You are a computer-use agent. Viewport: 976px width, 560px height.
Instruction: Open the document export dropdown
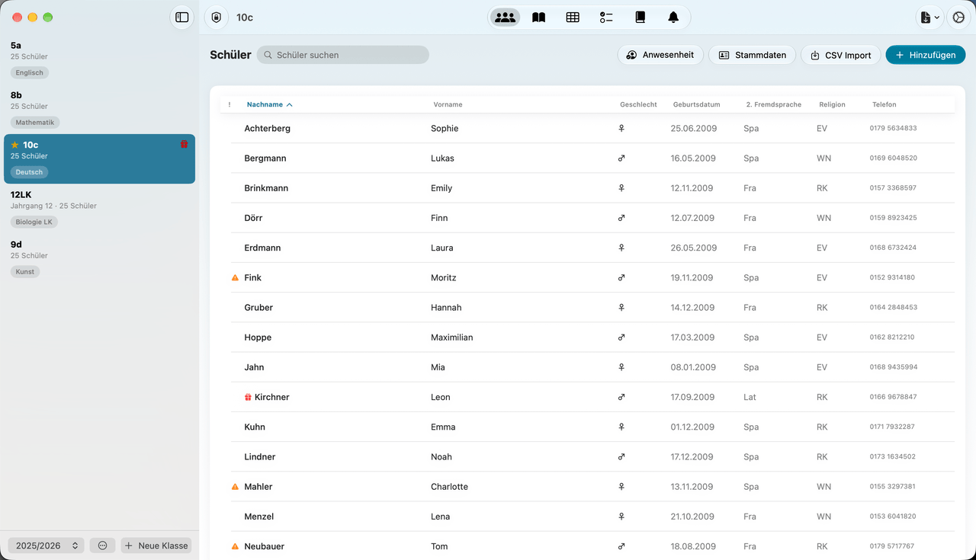point(929,17)
